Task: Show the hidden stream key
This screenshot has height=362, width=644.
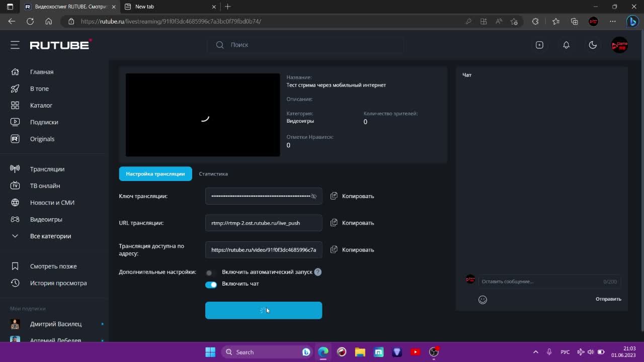Action: point(313,196)
